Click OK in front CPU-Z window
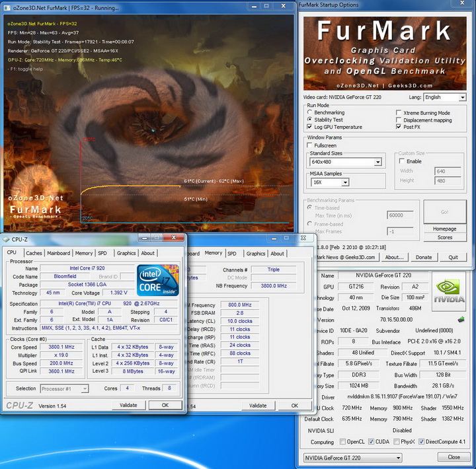Image resolution: width=476 pixels, height=469 pixels. pyautogui.click(x=165, y=405)
